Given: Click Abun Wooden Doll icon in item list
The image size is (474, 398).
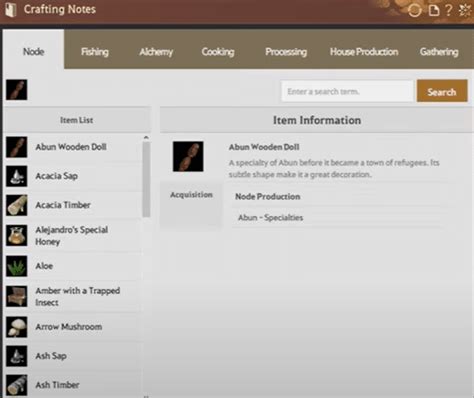Looking at the screenshot, I should point(16,147).
